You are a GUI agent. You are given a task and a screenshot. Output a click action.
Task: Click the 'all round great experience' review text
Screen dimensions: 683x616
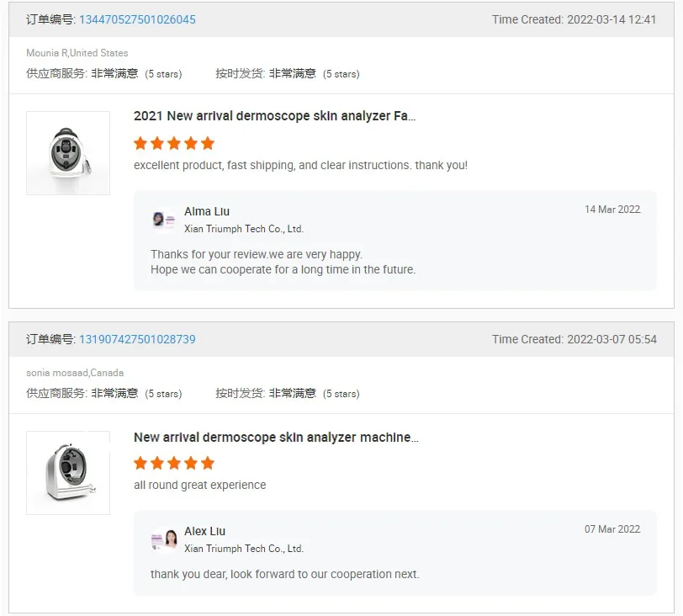tap(200, 485)
